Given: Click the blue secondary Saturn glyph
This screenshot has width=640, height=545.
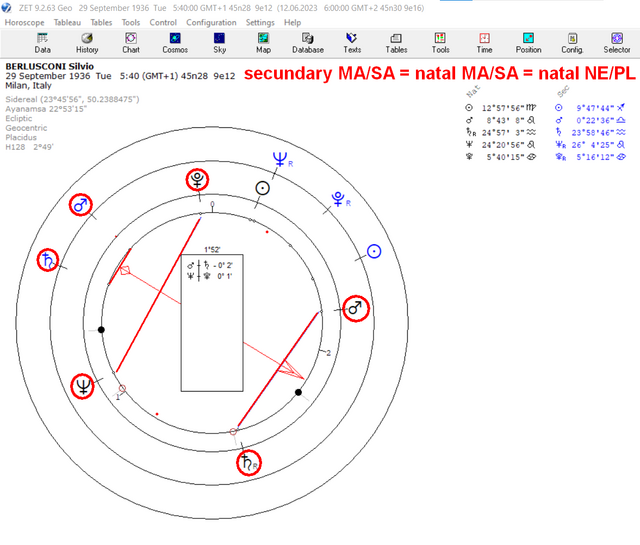Looking at the screenshot, I should 48,260.
